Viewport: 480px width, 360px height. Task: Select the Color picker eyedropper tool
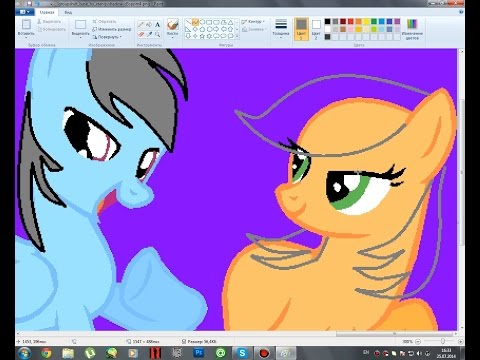tap(149, 34)
